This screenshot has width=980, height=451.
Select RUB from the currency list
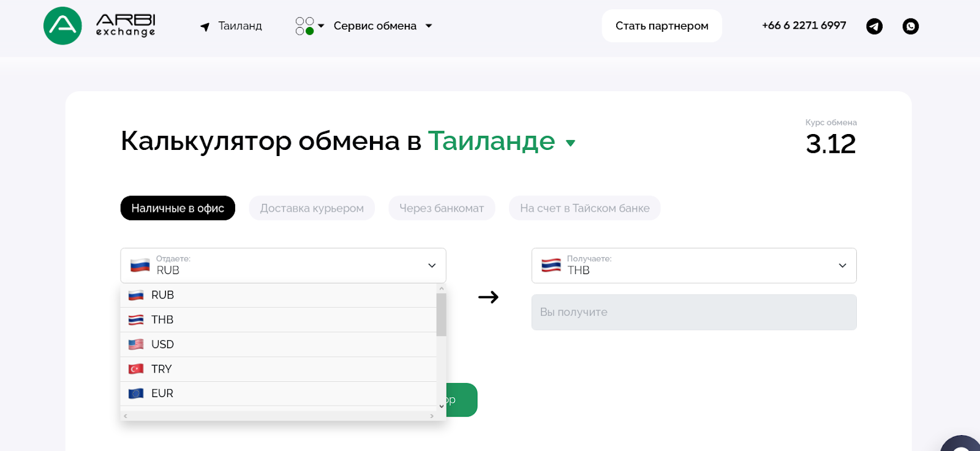coord(279,295)
